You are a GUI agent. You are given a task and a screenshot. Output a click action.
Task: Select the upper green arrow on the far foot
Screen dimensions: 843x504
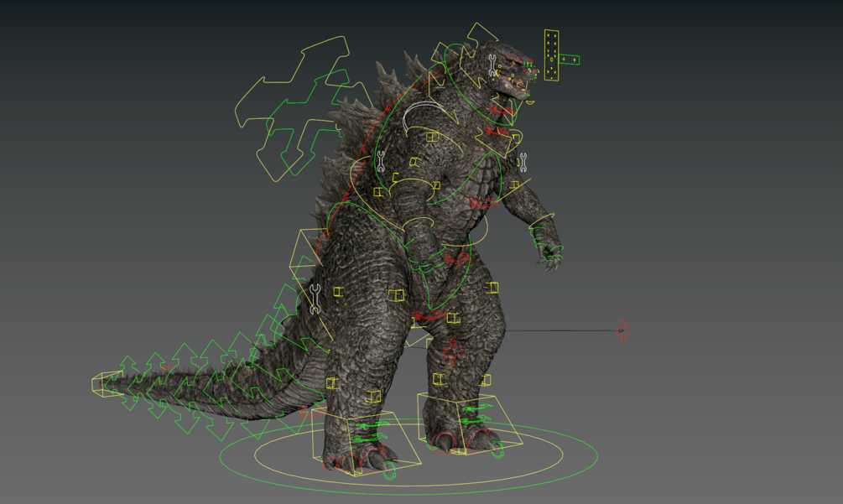tap(476, 408)
